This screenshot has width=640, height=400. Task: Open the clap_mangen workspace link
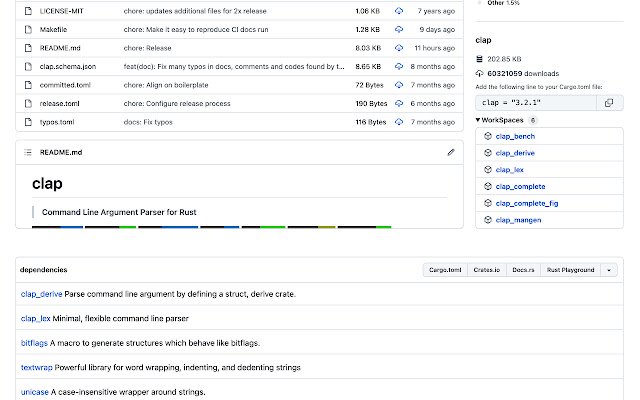[x=518, y=220]
